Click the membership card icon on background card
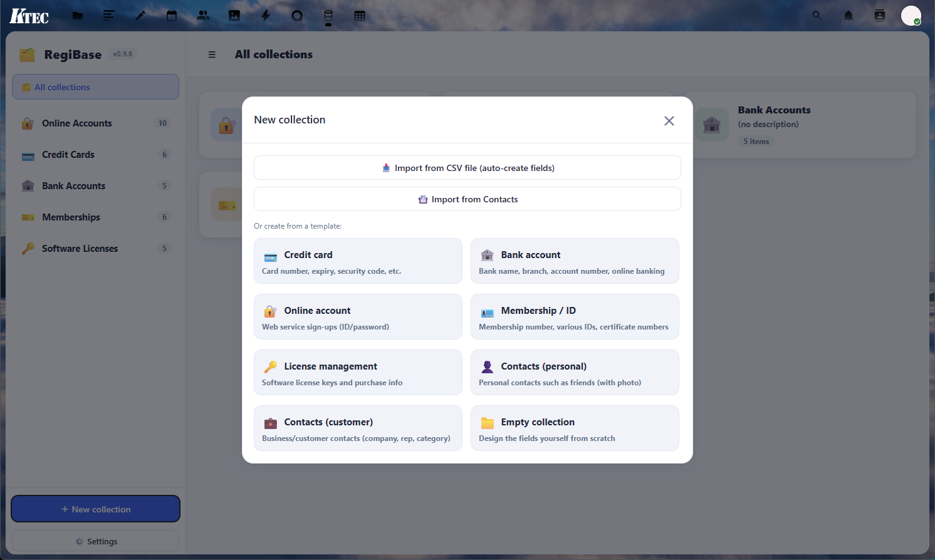Screen dimensions: 935x560 pos(227,205)
